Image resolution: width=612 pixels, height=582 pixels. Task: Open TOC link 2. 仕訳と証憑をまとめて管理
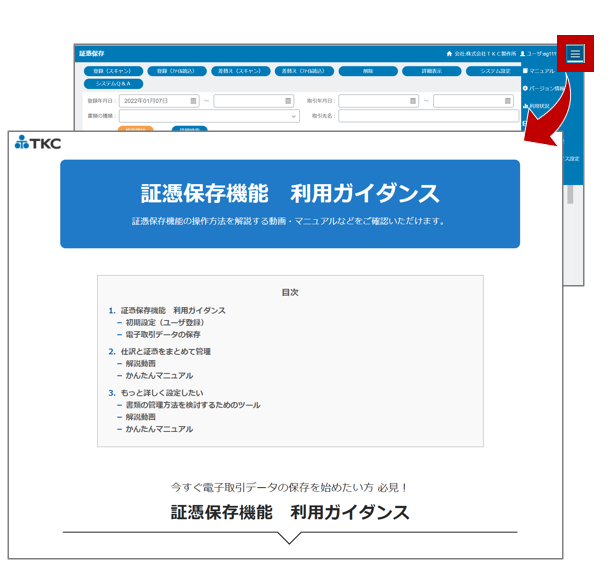coord(159,352)
